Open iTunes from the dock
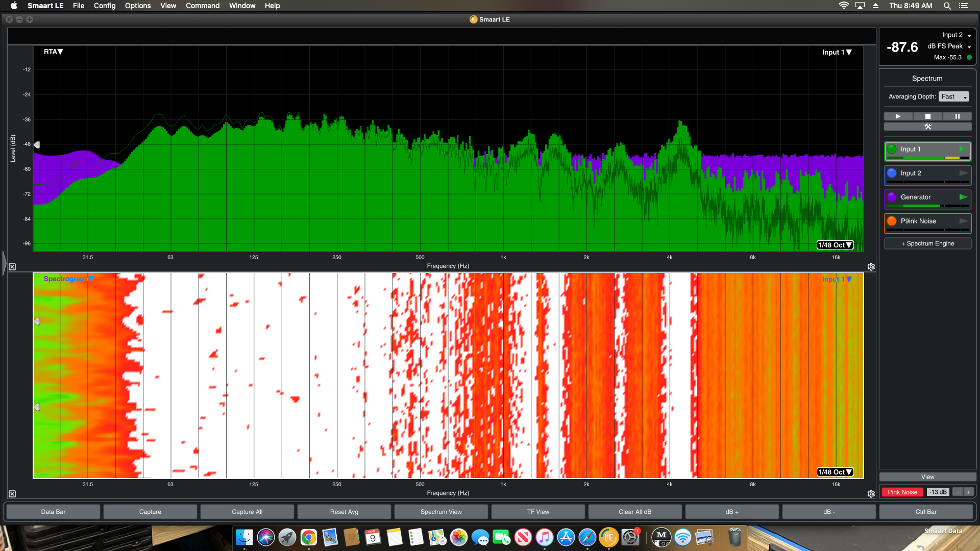The width and height of the screenshot is (980, 551). (545, 537)
